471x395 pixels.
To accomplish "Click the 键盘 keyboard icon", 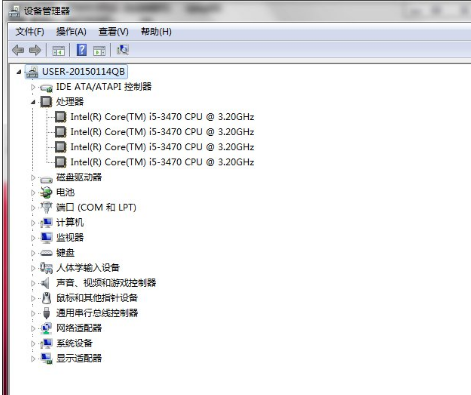I will pos(46,253).
